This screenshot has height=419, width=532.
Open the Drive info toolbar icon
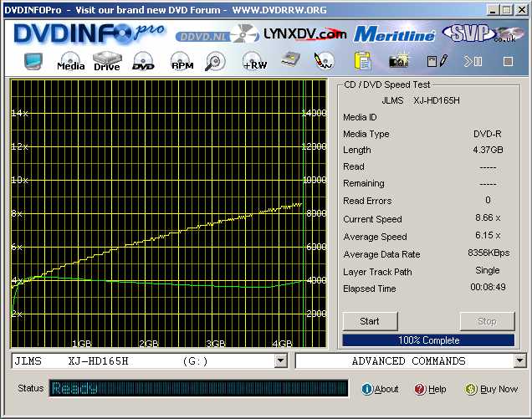107,62
